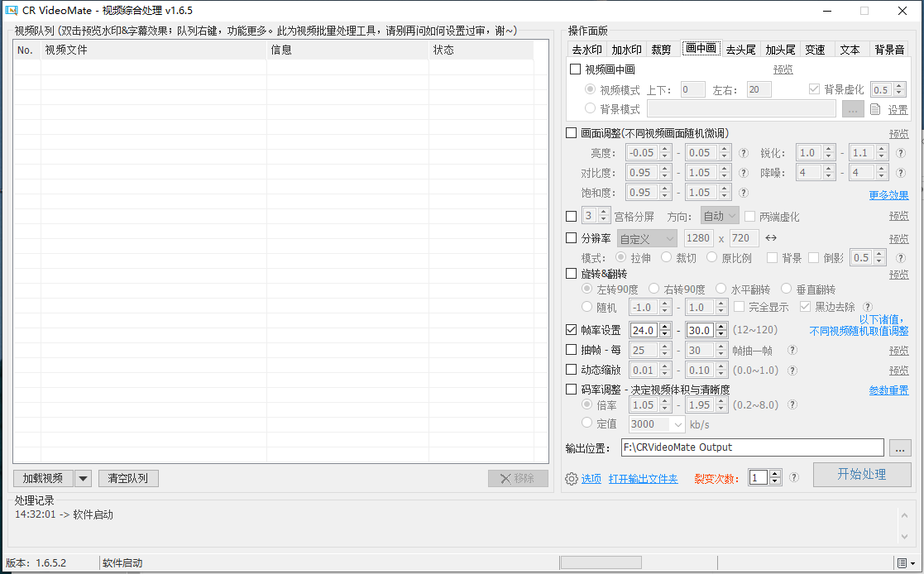Screen dimensions: 924x574
Task: Open the status bar layout menu icon
Action: point(906,562)
